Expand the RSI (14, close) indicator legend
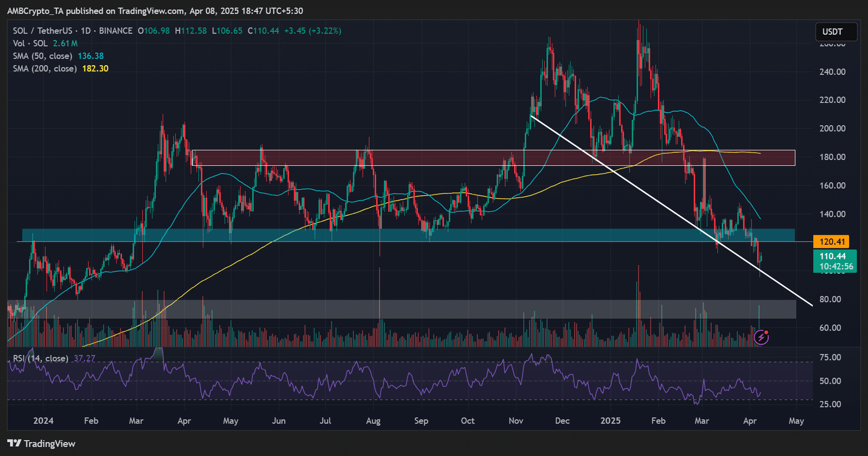 (41, 358)
